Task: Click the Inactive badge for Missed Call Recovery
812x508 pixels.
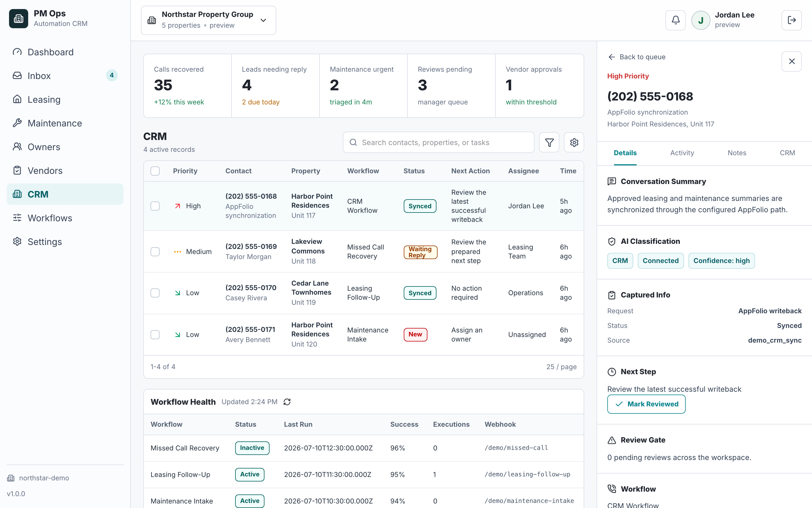Action: 252,448
